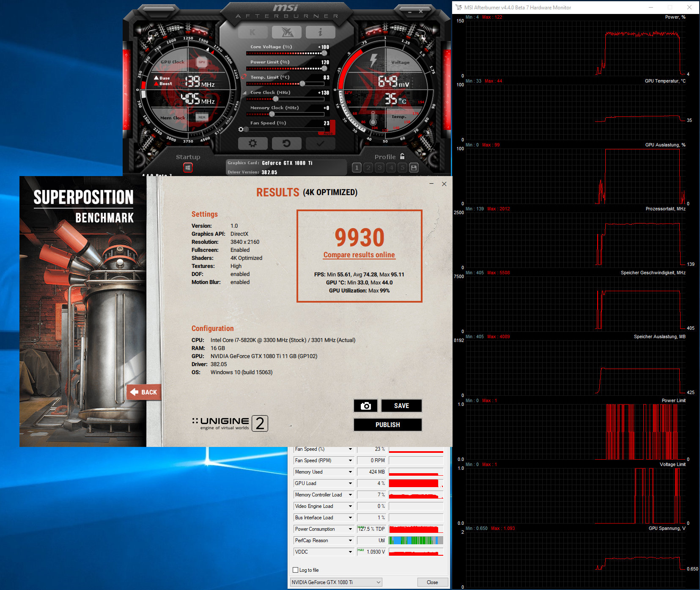
Task: Go back using the BACK button
Action: 144,392
